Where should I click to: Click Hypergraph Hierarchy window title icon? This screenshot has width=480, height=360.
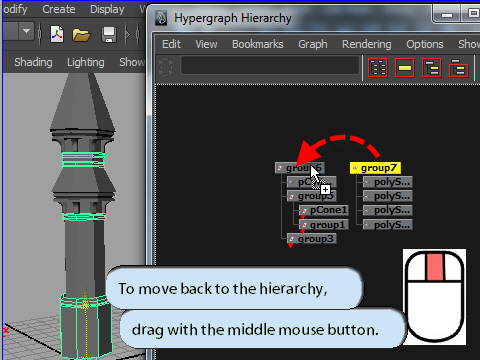[162, 18]
